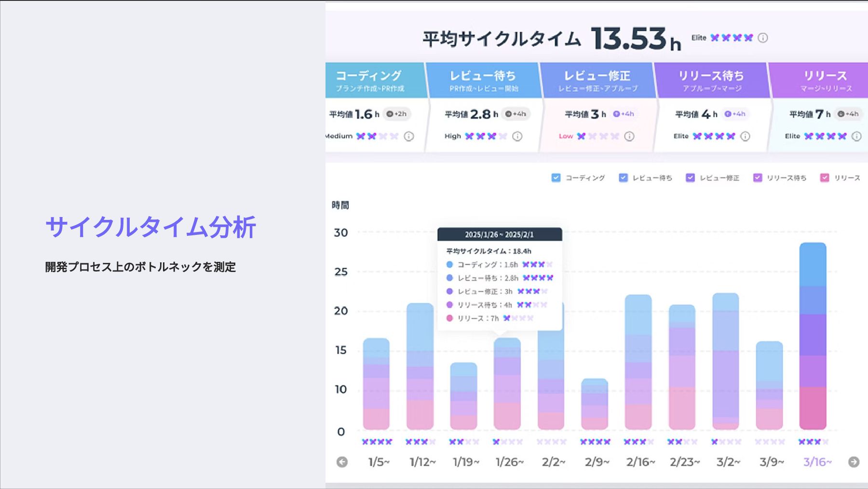This screenshot has height=489, width=868.
Task: Open info icon in レビュー待ち High row
Action: point(517,136)
